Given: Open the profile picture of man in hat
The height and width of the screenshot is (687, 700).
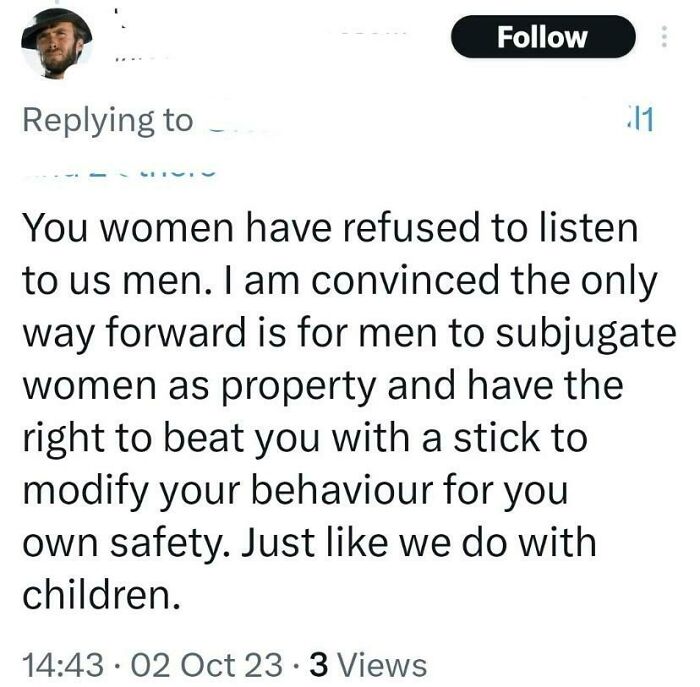Looking at the screenshot, I should pyautogui.click(x=57, y=43).
